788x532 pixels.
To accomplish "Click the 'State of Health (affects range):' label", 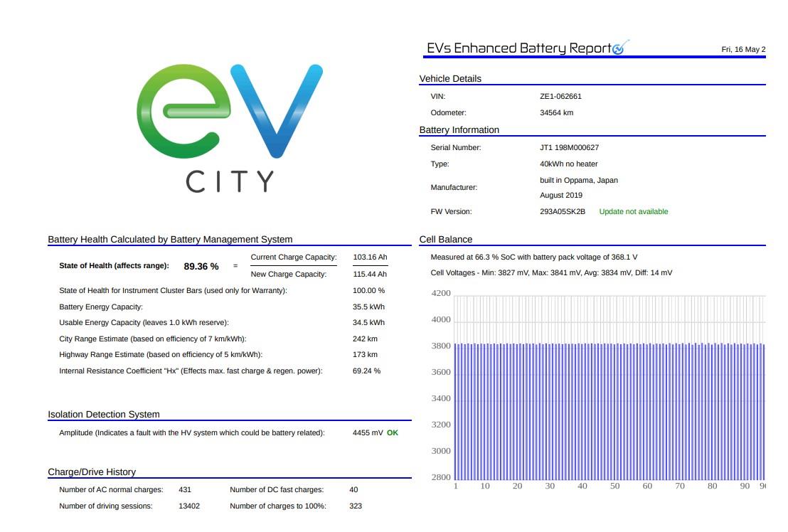I will coord(114,265).
